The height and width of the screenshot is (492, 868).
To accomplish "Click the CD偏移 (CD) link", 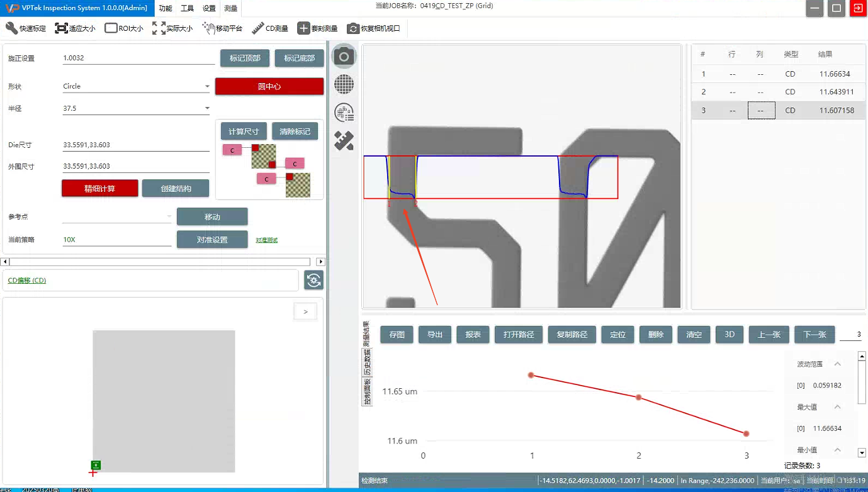I will pos(27,281).
